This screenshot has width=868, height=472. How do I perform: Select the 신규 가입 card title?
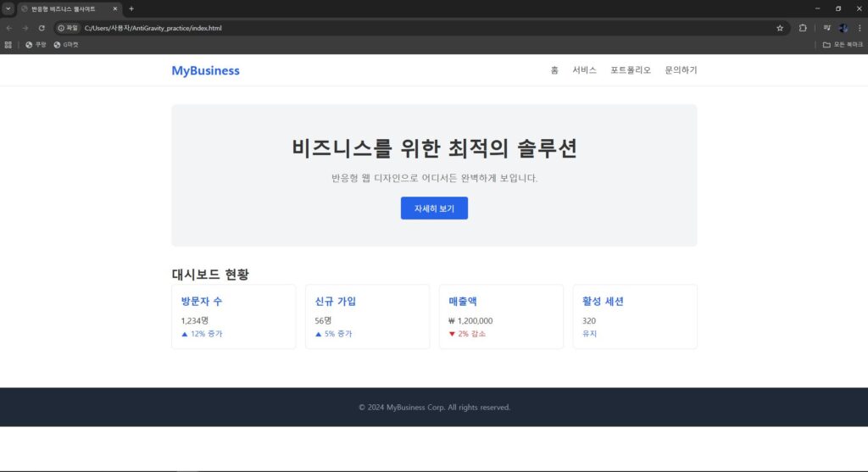click(336, 302)
